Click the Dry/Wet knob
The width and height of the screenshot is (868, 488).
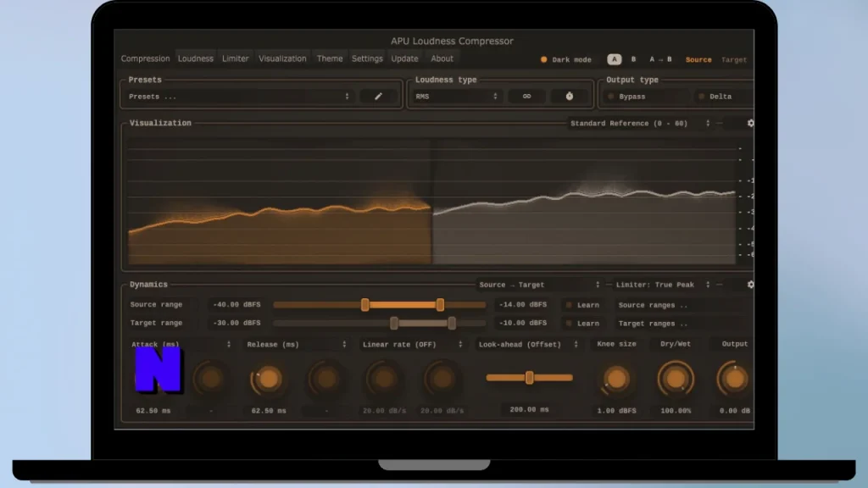pyautogui.click(x=676, y=379)
